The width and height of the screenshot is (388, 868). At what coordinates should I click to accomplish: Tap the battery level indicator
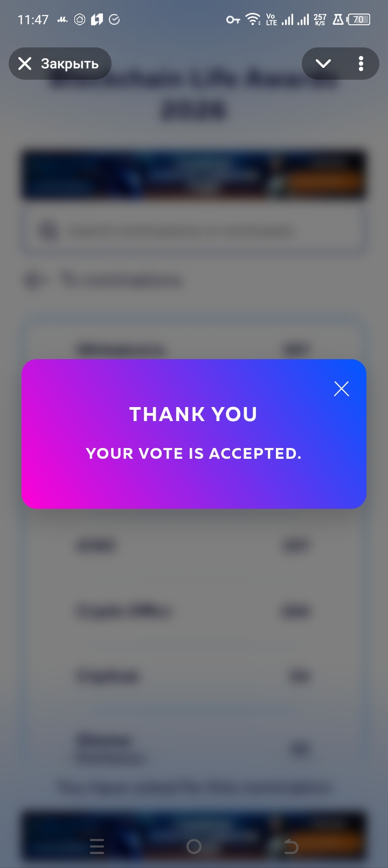[x=359, y=20]
